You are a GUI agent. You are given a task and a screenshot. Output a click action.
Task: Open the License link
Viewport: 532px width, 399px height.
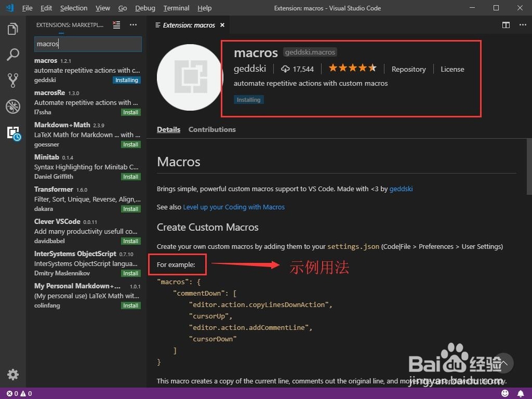point(452,69)
